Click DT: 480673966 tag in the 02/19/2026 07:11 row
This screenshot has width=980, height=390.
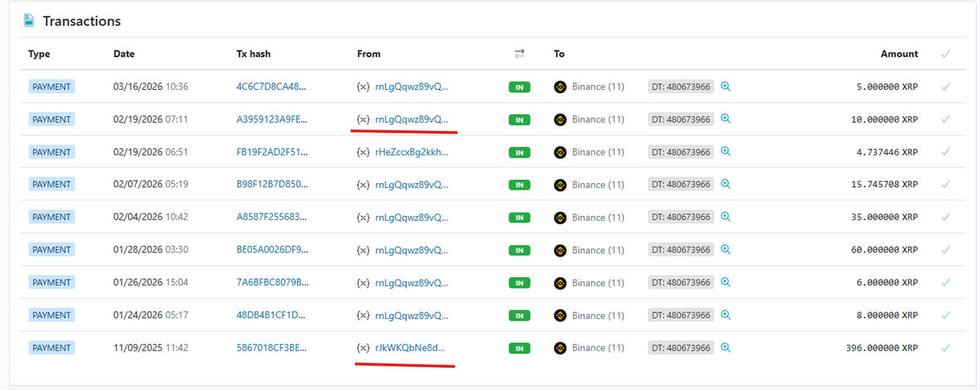[681, 119]
